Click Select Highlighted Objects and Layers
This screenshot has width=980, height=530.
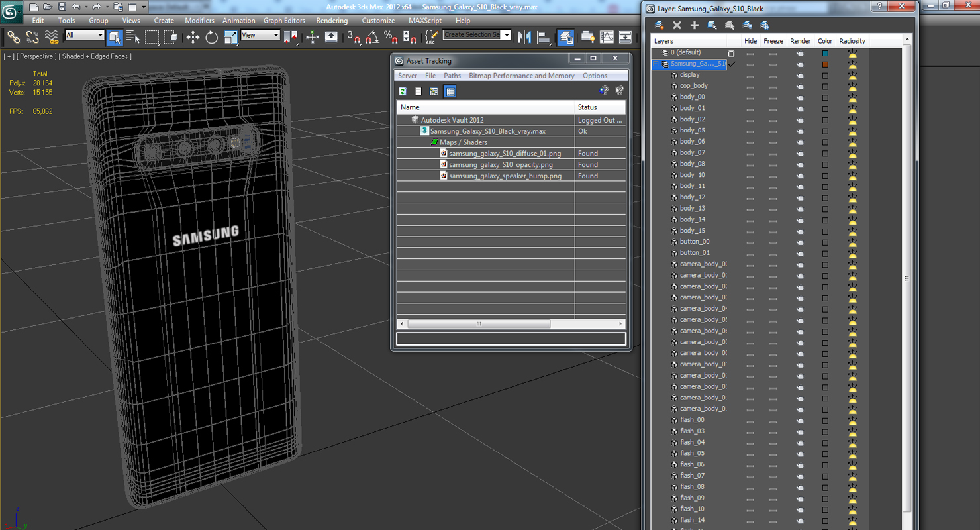[x=712, y=25]
